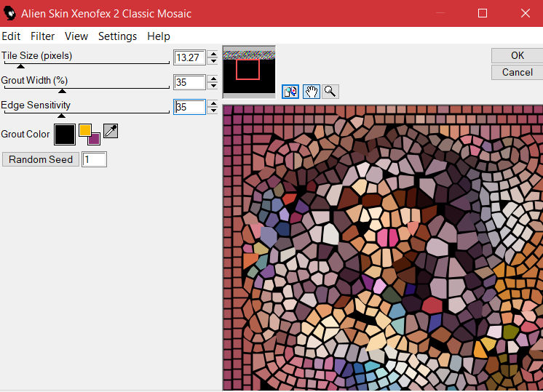Click the Edge Sensitivity slider handle
Screen dimensions: 543x392
pyautogui.click(x=61, y=116)
